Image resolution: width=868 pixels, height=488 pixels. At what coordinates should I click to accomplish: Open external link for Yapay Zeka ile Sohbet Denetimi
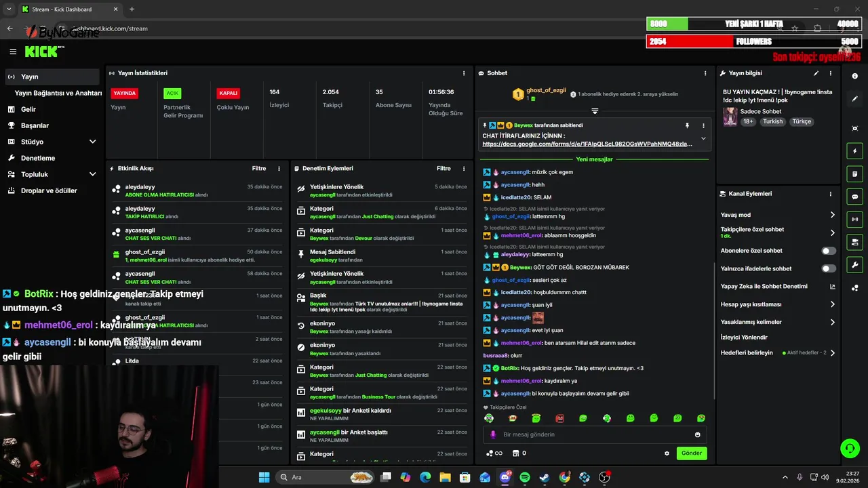click(833, 287)
